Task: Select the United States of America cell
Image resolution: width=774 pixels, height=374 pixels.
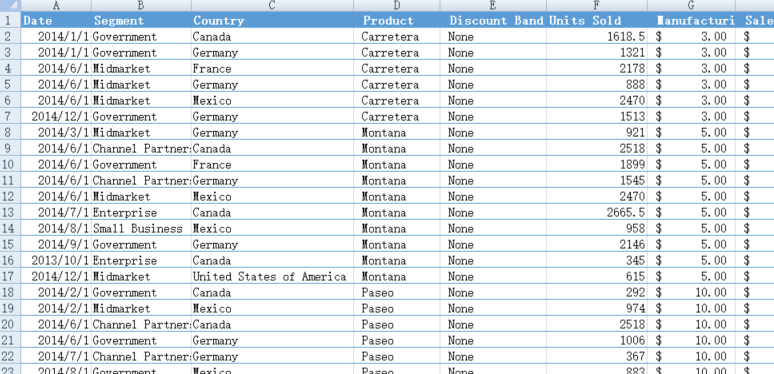Action: pos(272,276)
